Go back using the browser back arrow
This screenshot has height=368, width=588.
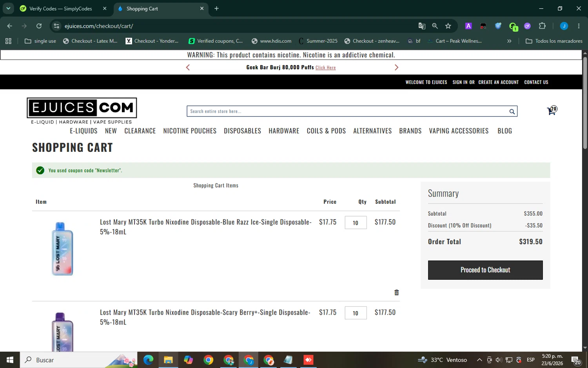pyautogui.click(x=10, y=26)
